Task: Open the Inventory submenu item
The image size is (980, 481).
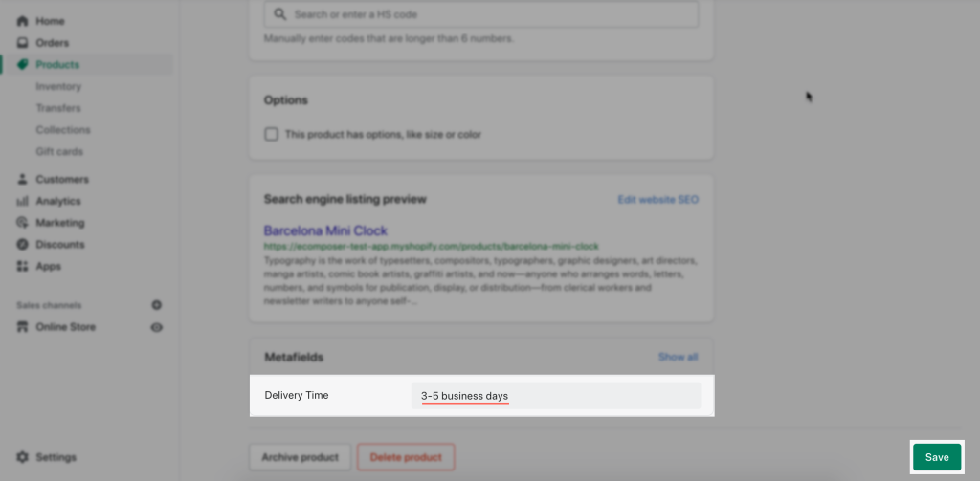Action: [x=58, y=86]
